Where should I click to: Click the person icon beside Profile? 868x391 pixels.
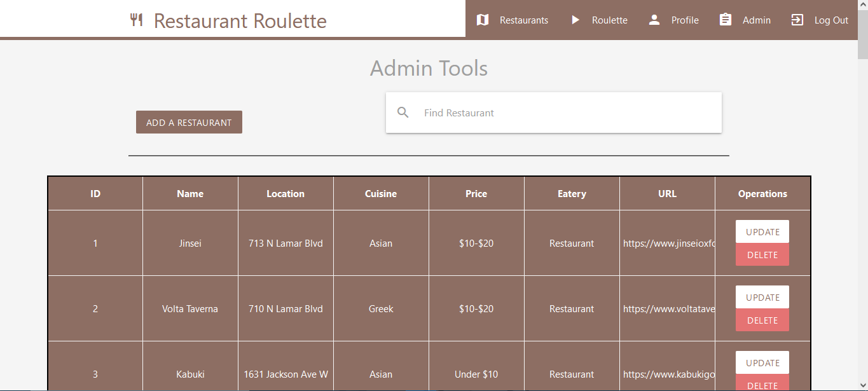tap(654, 20)
